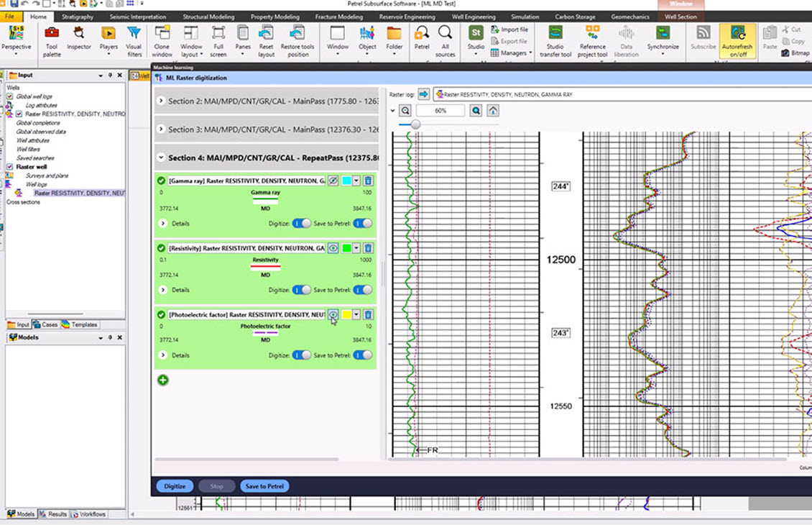Viewport: 812px width, 525px height.
Task: Switch to Seismic Interpretation ribbon tab
Action: point(138,17)
